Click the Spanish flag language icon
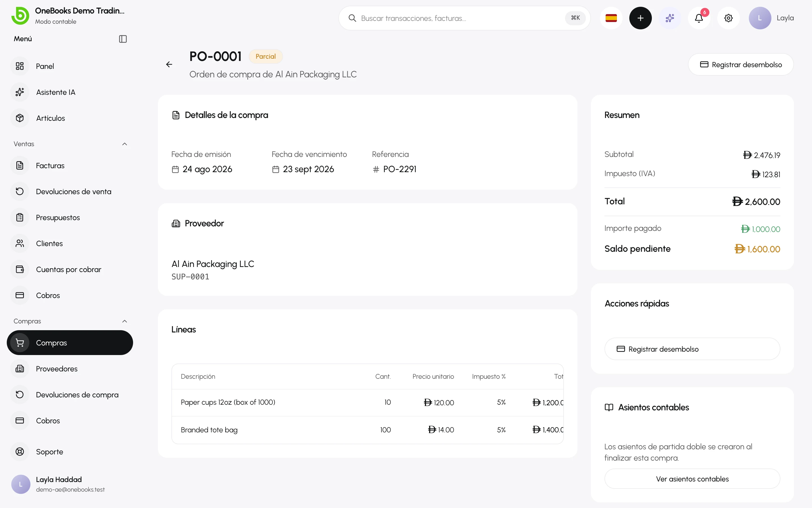 pyautogui.click(x=611, y=18)
